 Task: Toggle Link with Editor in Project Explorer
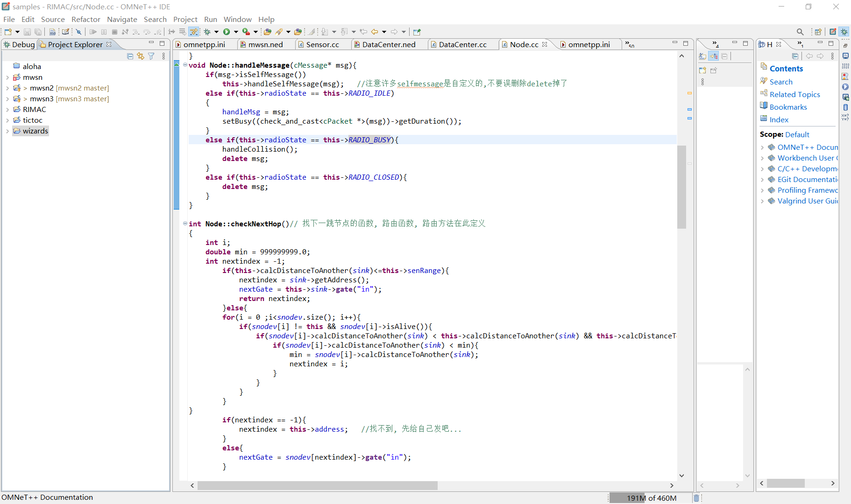coord(141,56)
